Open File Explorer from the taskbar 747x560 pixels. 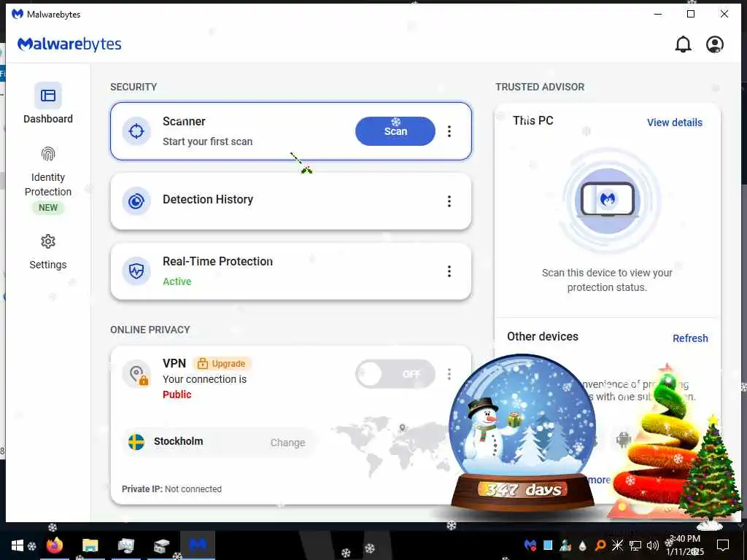click(x=90, y=545)
